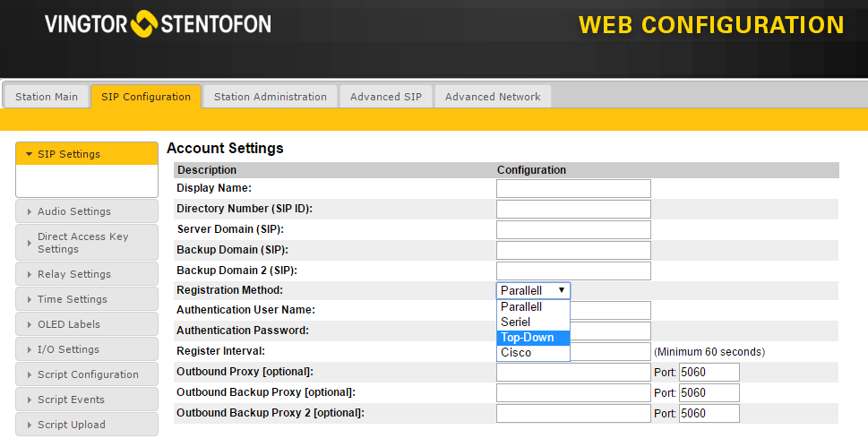Open the Advanced SIP tab

385,97
